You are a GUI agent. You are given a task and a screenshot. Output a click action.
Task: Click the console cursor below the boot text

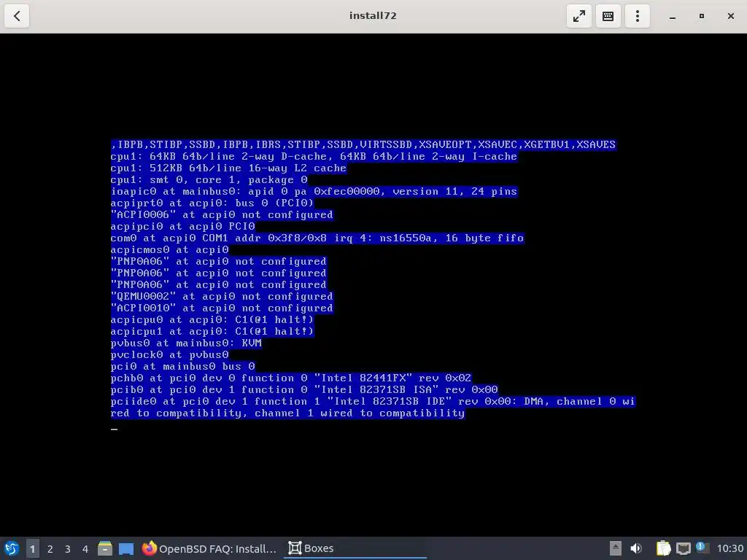[x=114, y=429]
